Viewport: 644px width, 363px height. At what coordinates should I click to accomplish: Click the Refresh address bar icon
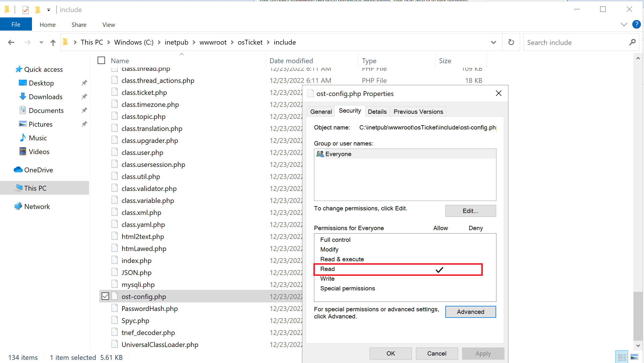(511, 42)
